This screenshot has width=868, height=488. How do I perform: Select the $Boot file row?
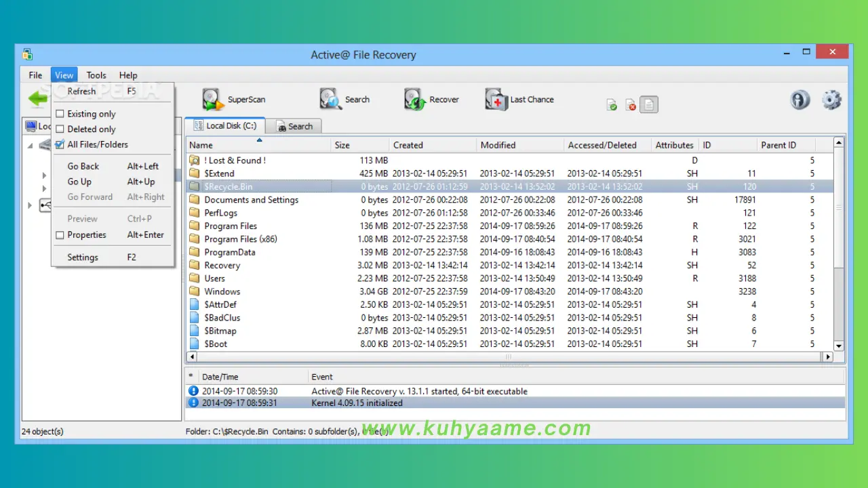[510, 344]
